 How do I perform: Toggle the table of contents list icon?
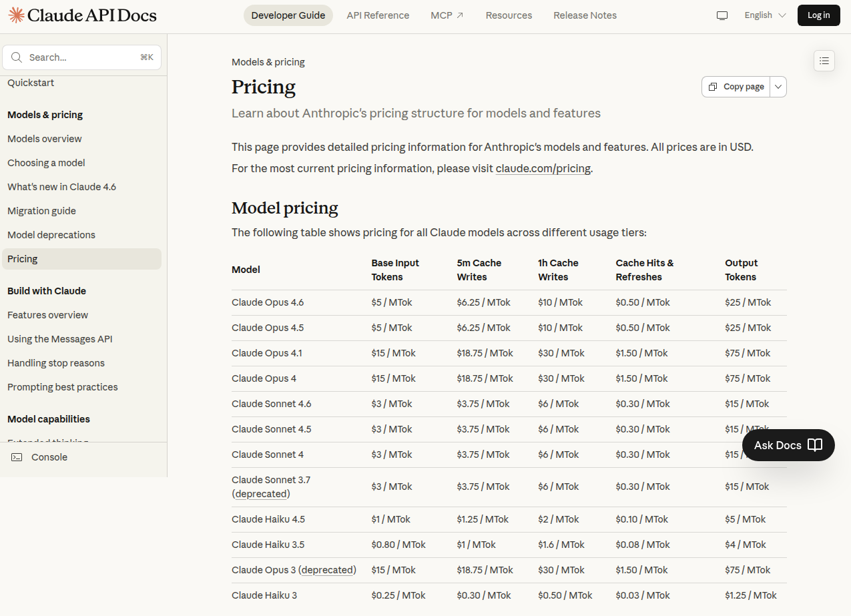[824, 61]
